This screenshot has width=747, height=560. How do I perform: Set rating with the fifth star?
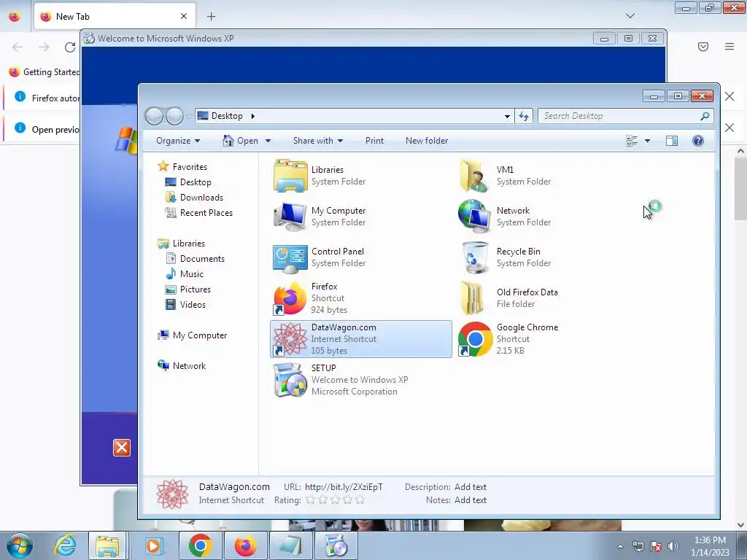tap(360, 500)
